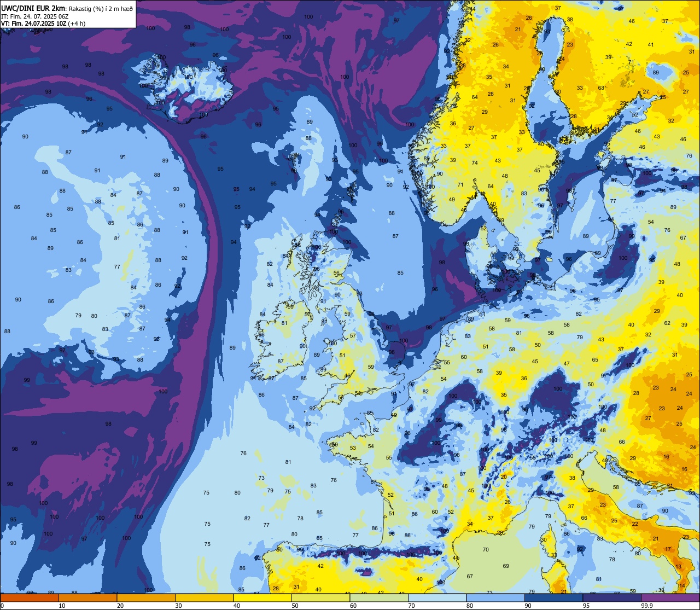Screen dimensions: 700x610
Task: Click the legend tick label "80"
Action: (x=469, y=606)
